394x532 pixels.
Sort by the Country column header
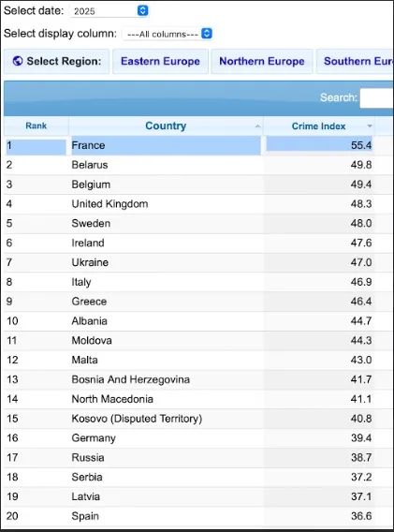coord(166,126)
